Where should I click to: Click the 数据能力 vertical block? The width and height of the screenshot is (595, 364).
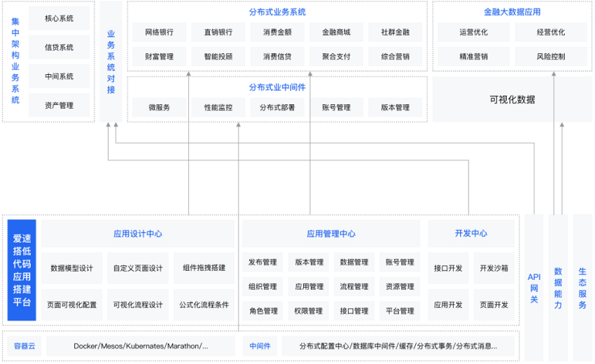click(x=558, y=288)
